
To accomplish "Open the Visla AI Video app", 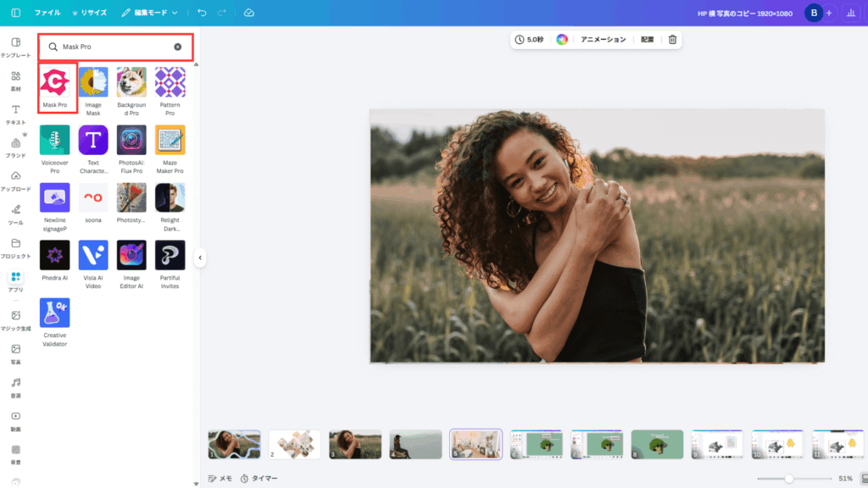I will click(x=93, y=256).
